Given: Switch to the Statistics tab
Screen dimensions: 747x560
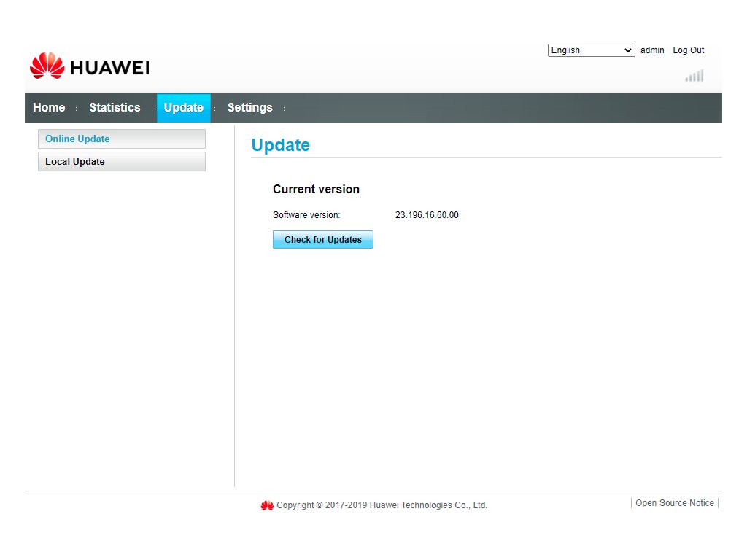Looking at the screenshot, I should [115, 108].
